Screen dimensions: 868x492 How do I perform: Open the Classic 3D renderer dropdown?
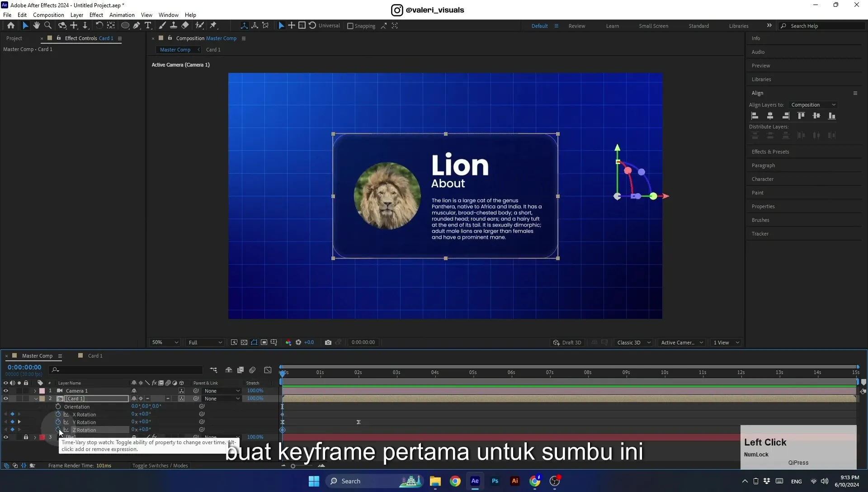634,342
